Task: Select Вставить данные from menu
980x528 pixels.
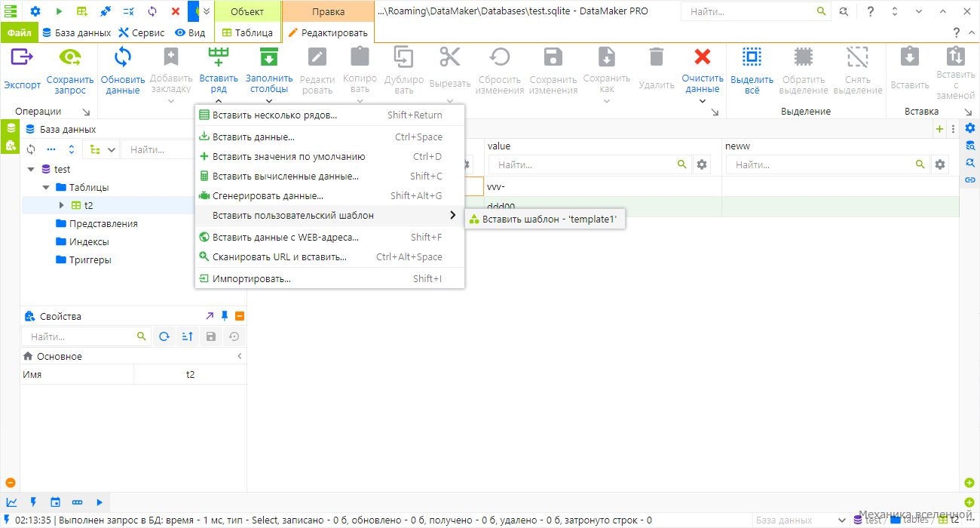Action: click(329, 137)
